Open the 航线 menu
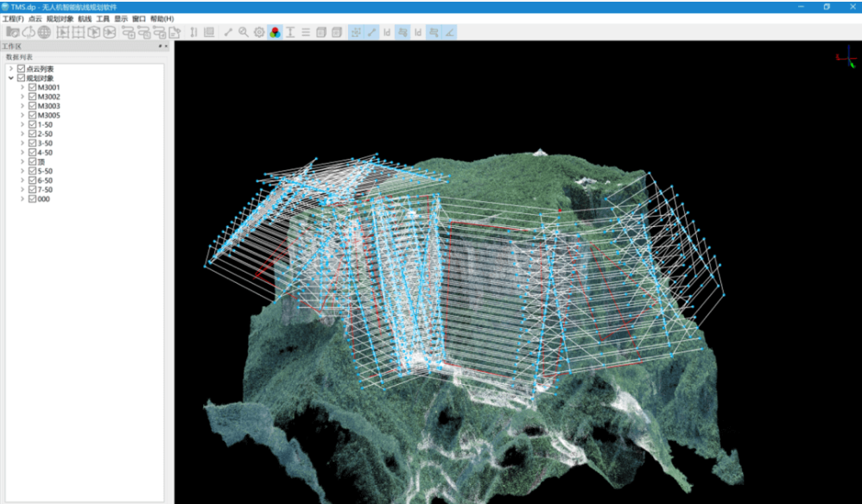The height and width of the screenshot is (504, 862). pyautogui.click(x=84, y=18)
